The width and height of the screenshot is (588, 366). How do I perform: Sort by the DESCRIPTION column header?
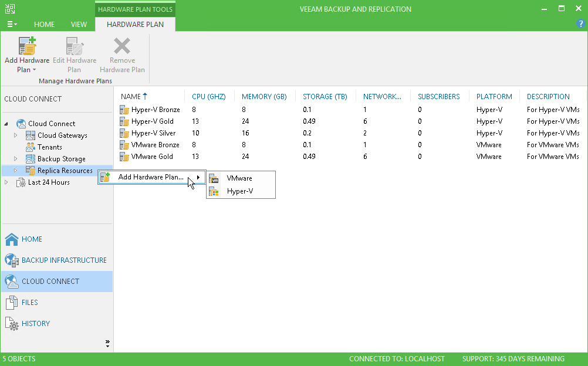click(548, 96)
